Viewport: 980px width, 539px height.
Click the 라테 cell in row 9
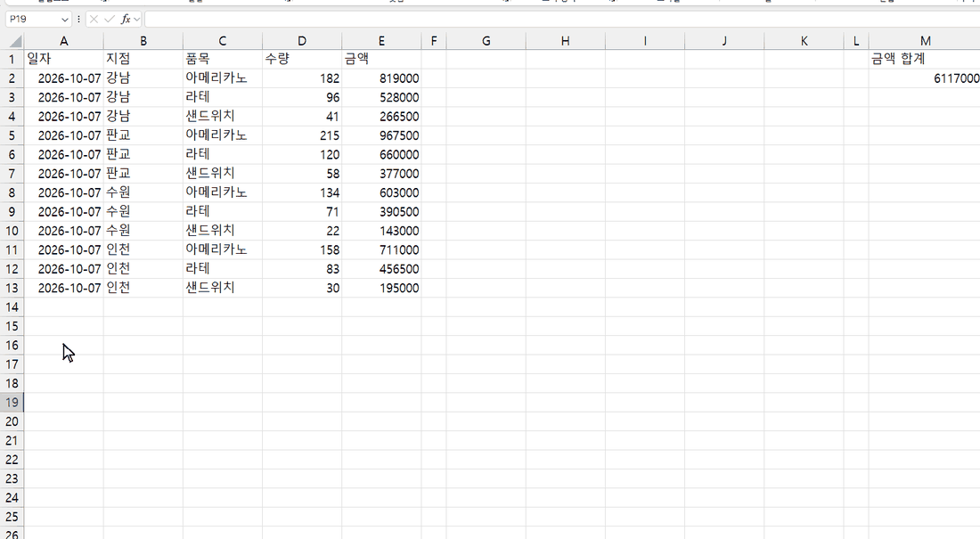point(223,212)
